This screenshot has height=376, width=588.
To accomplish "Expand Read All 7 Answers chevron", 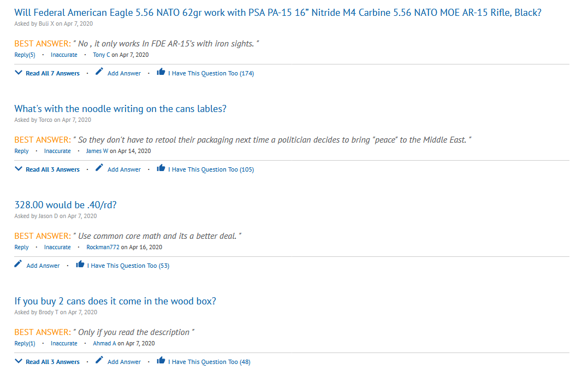I will pyautogui.click(x=19, y=73).
